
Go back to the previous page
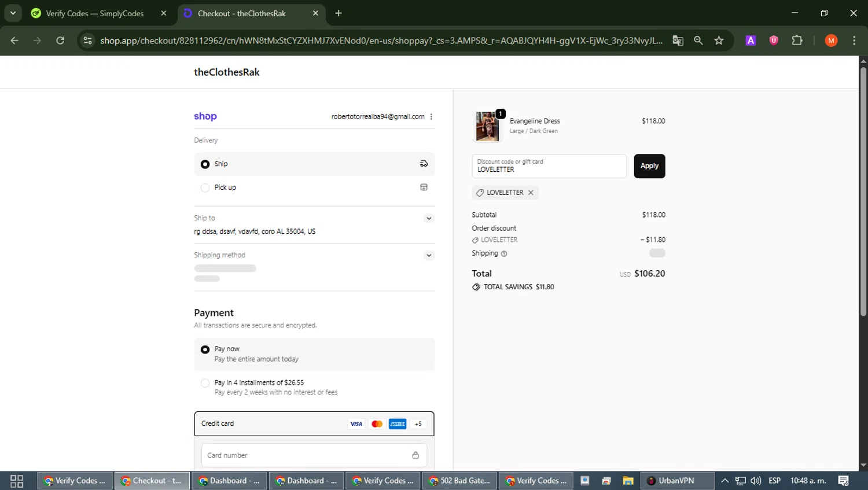(x=14, y=40)
